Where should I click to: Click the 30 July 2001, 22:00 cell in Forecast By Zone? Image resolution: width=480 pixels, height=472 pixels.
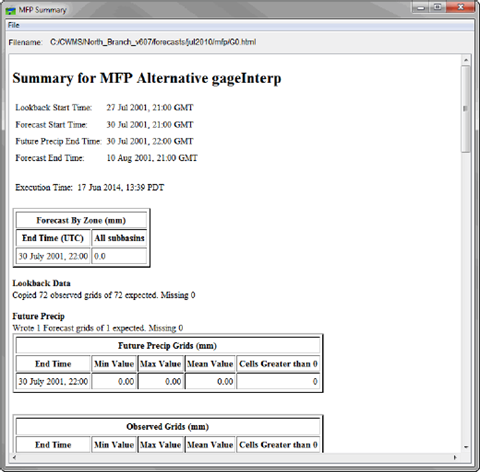(53, 256)
